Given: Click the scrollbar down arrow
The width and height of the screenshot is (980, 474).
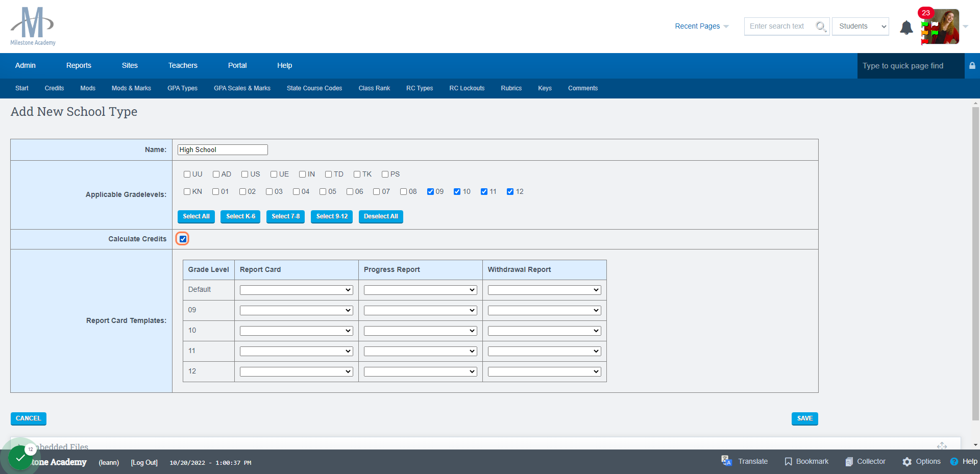Looking at the screenshot, I should point(975,445).
